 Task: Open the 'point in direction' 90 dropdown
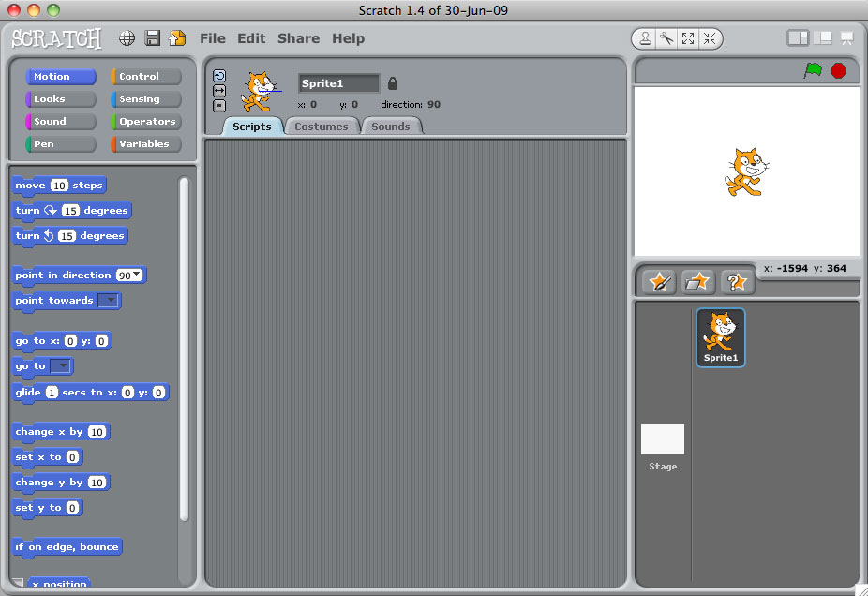tap(138, 276)
